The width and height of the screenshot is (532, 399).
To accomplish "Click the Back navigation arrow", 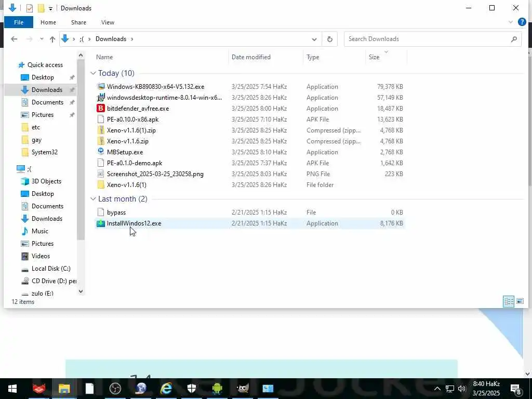I will 14,39.
